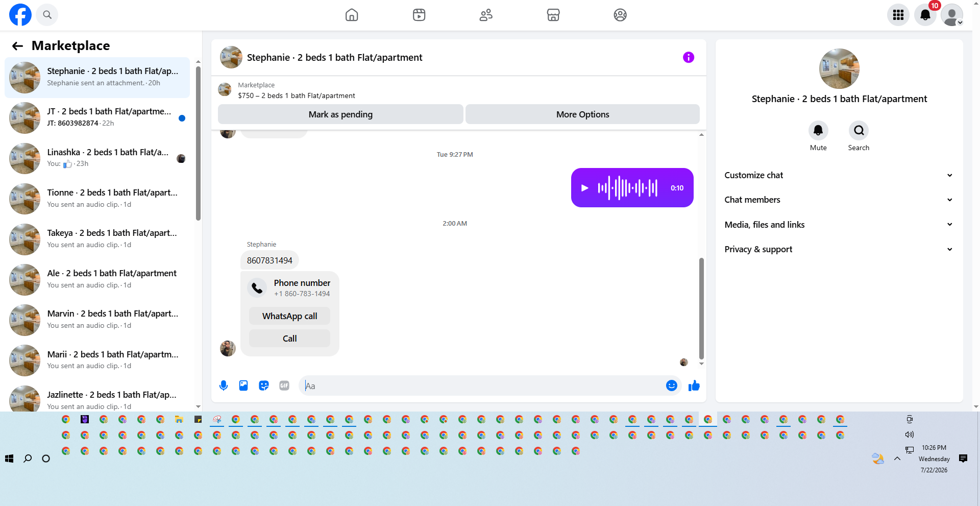The image size is (980, 506).
Task: Click the Mark as pending button
Action: pyautogui.click(x=340, y=114)
